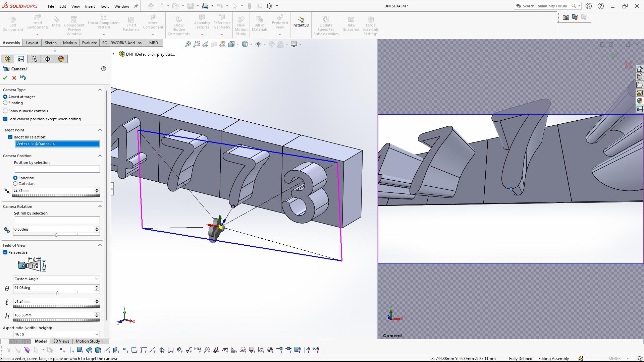
Task: Uncheck Target by selection checkbox
Action: (x=10, y=137)
